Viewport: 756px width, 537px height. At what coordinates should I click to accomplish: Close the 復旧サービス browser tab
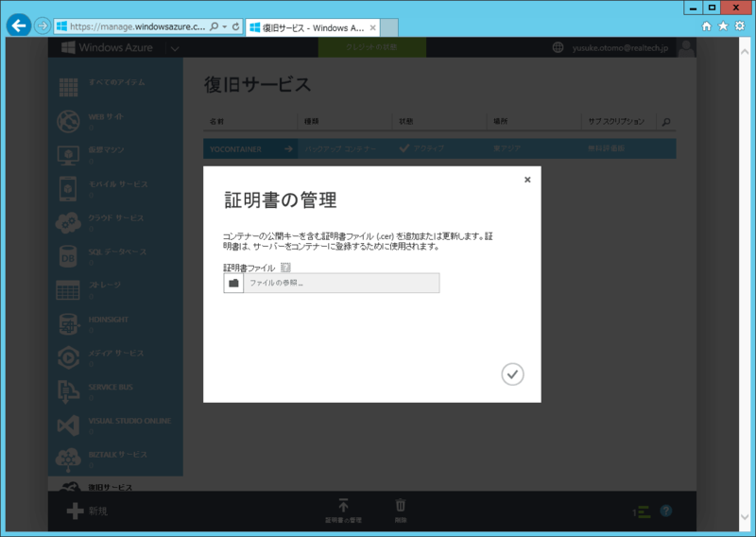(372, 28)
